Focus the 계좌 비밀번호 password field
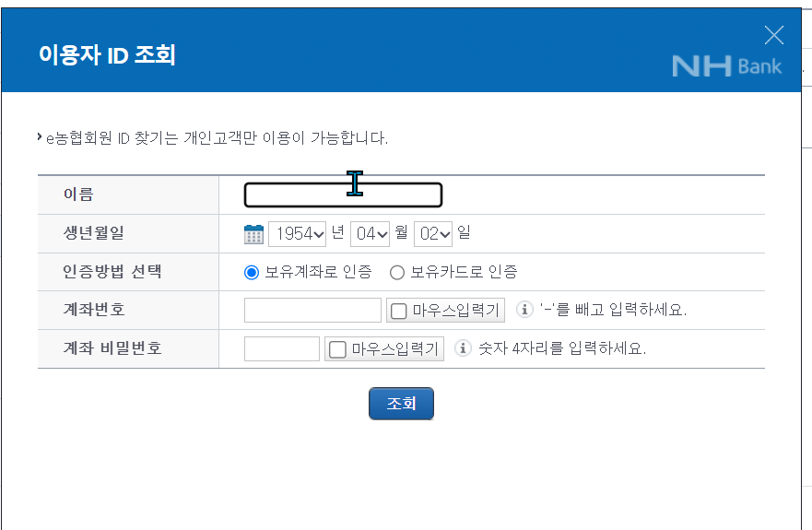 coord(282,348)
